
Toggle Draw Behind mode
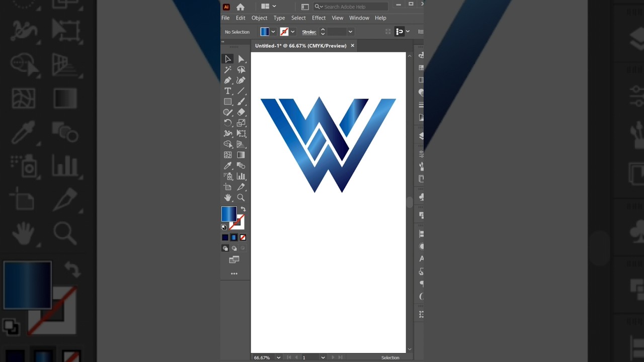coord(234,248)
